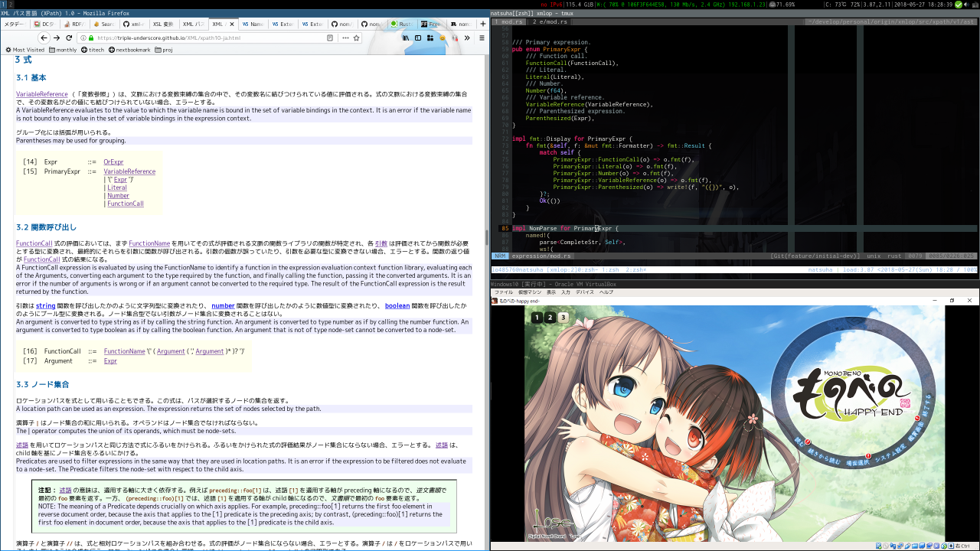Follow the VariableReference link in section 3.1
980x551 pixels.
pos(42,94)
